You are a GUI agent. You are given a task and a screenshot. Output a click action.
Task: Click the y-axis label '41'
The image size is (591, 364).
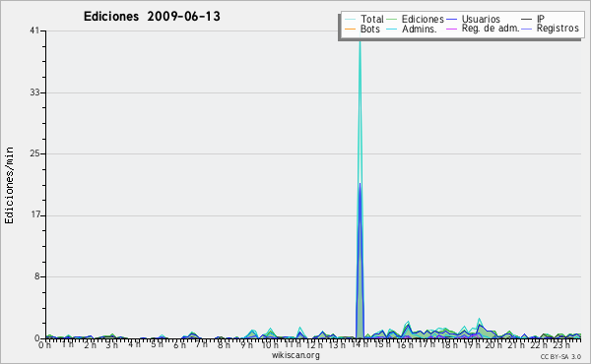click(34, 30)
